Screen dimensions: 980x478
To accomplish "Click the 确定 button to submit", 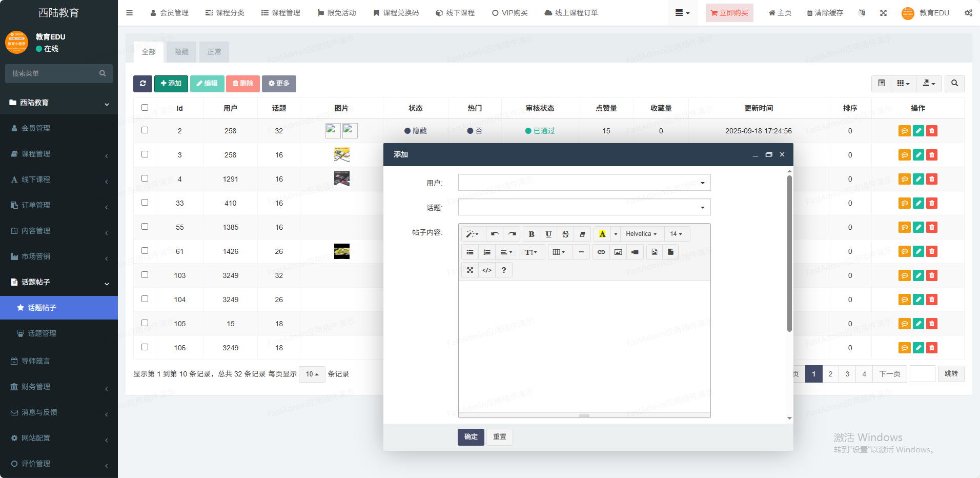I will [x=471, y=437].
